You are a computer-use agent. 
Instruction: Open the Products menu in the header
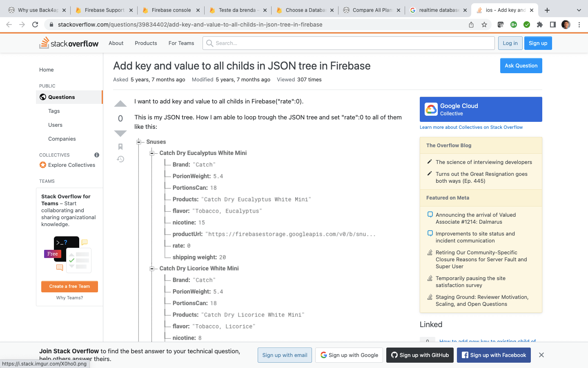[x=145, y=43]
